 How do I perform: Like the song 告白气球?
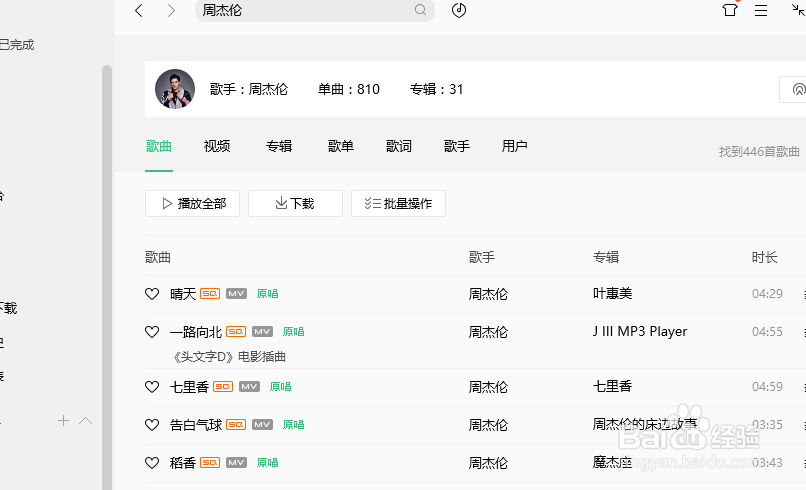[x=152, y=425]
